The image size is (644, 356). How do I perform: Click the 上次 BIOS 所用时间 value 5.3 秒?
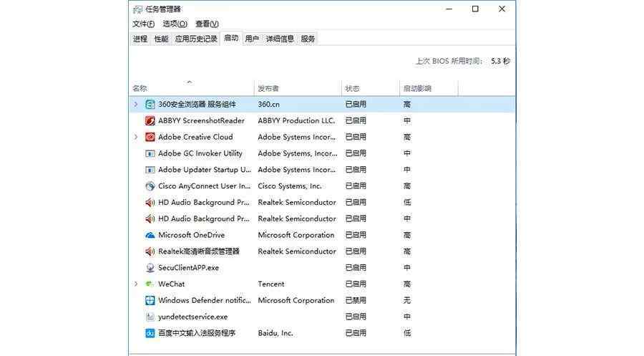[500, 62]
